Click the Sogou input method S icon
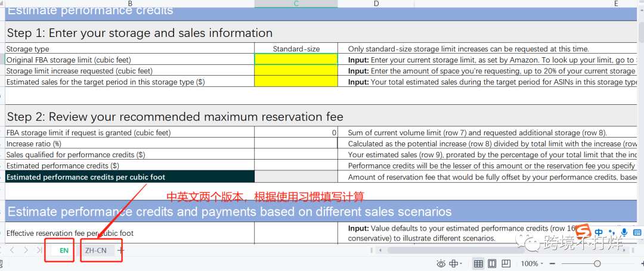Image resolution: width=644 pixels, height=271 pixels. [x=584, y=232]
